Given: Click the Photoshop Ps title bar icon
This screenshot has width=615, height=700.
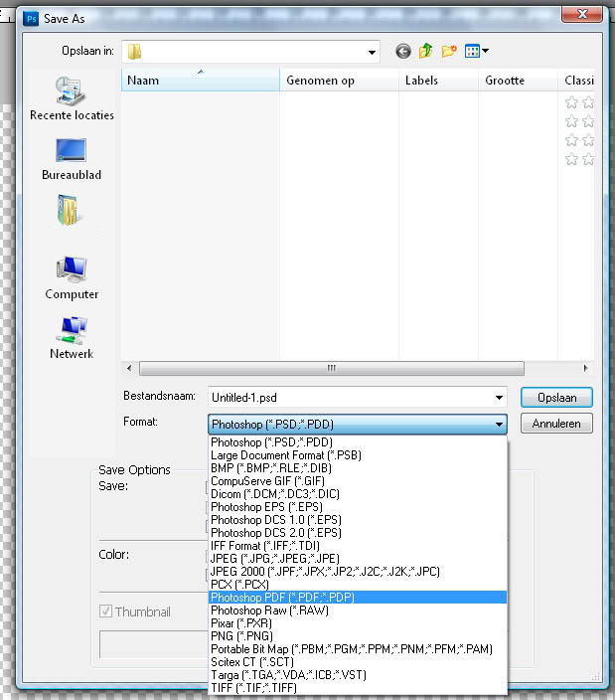Looking at the screenshot, I should coord(31,19).
